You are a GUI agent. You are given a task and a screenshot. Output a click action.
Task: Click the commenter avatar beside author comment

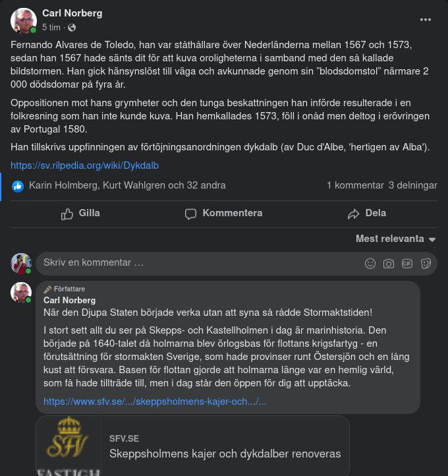(x=21, y=292)
